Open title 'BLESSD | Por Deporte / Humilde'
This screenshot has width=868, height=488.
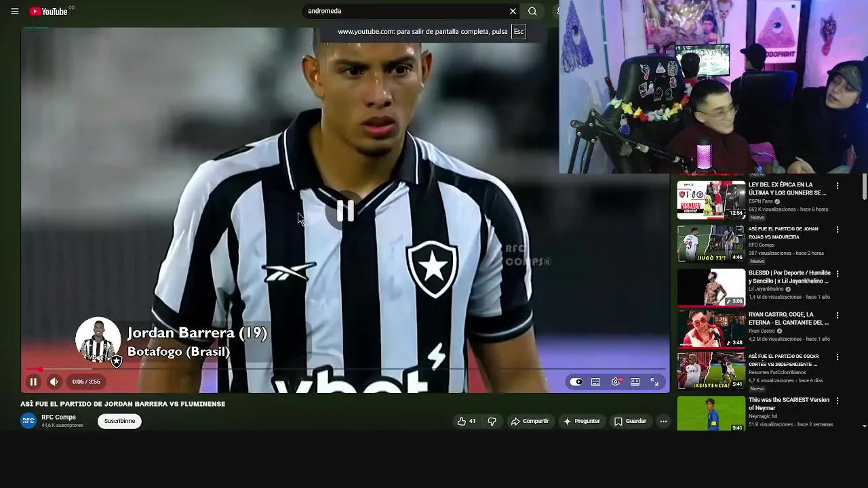(x=789, y=277)
